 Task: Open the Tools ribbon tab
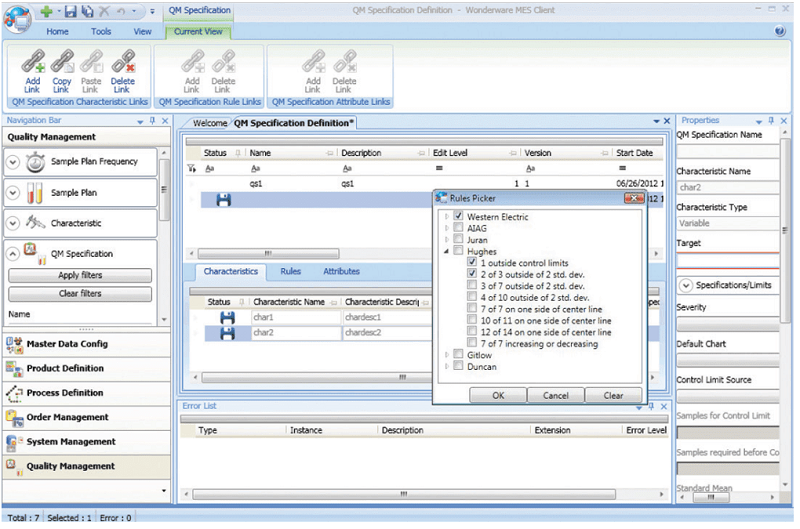[101, 31]
